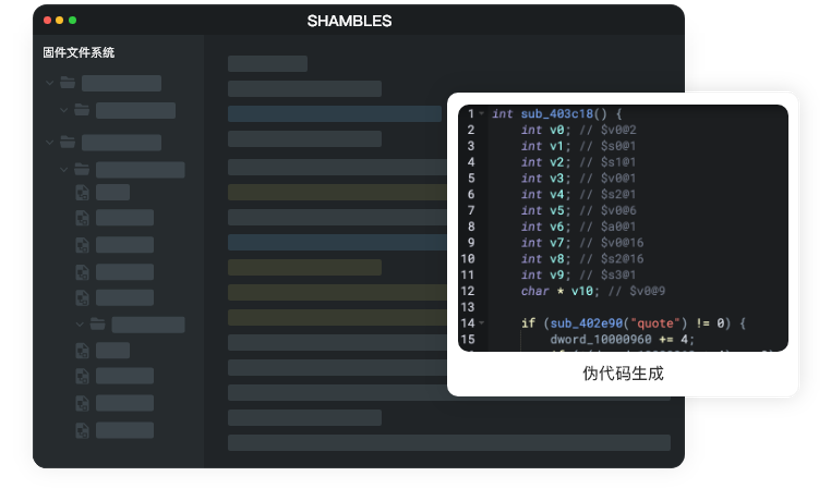Click the file icon just below the nested folder
The height and width of the screenshot is (502, 832).
coord(83,351)
